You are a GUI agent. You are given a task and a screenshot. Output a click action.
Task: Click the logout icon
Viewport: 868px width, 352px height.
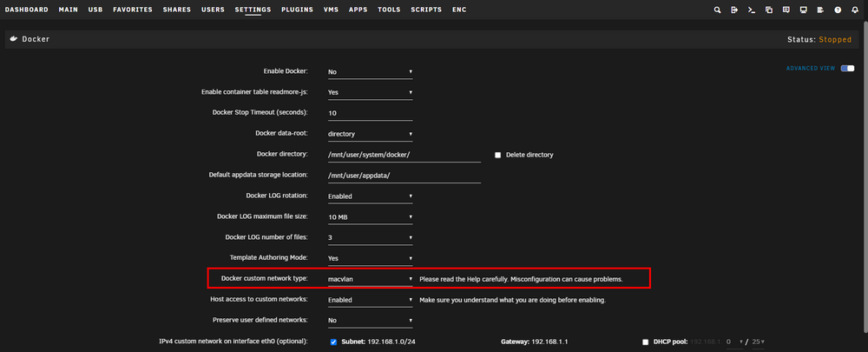pyautogui.click(x=734, y=10)
